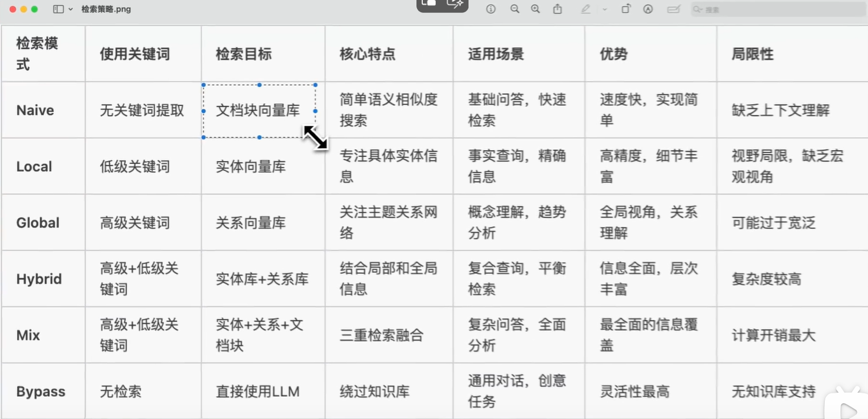
Task: Open the highlight color dropdown arrow
Action: point(604,9)
